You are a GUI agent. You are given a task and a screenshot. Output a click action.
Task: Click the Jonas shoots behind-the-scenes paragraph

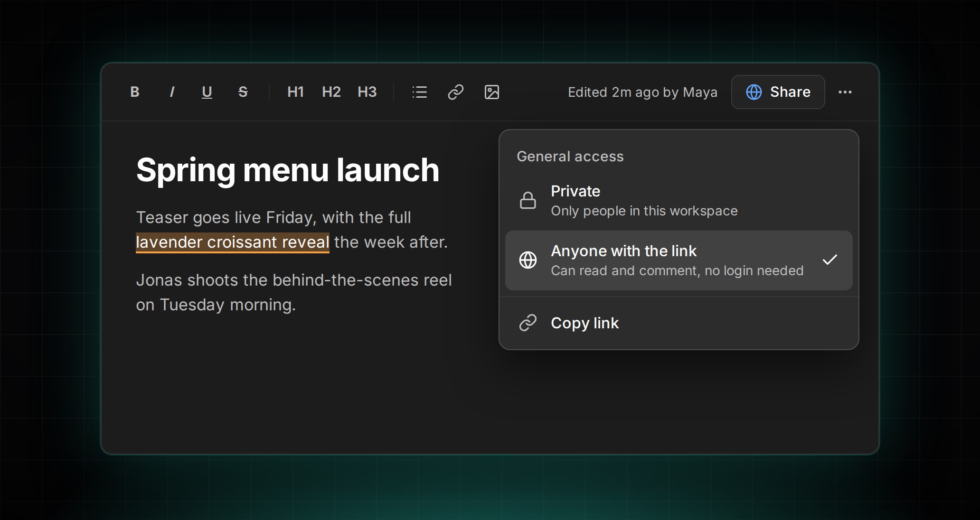click(x=294, y=292)
